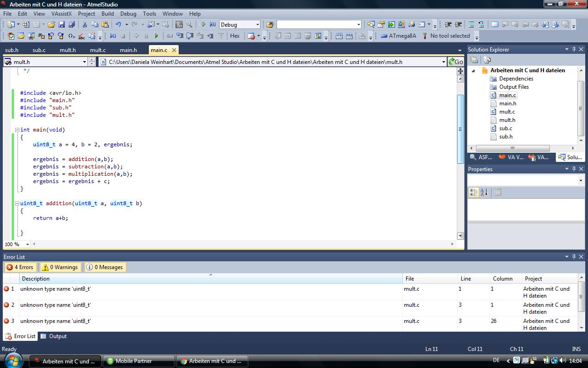Select main.c in Solution Explorer
The image size is (588, 368).
point(508,95)
